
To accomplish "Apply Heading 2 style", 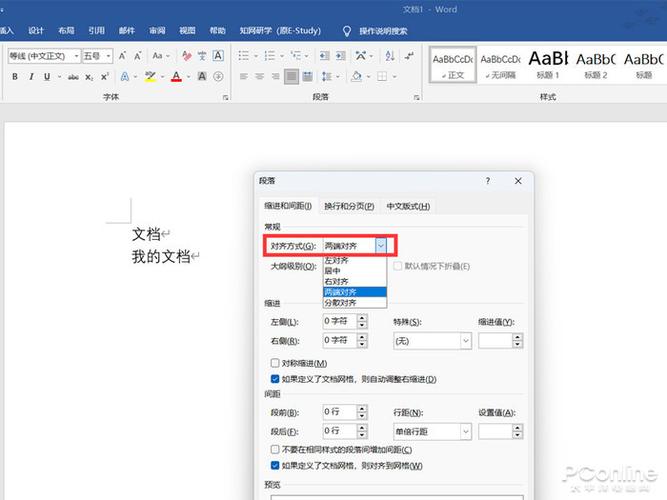I will pyautogui.click(x=596, y=65).
